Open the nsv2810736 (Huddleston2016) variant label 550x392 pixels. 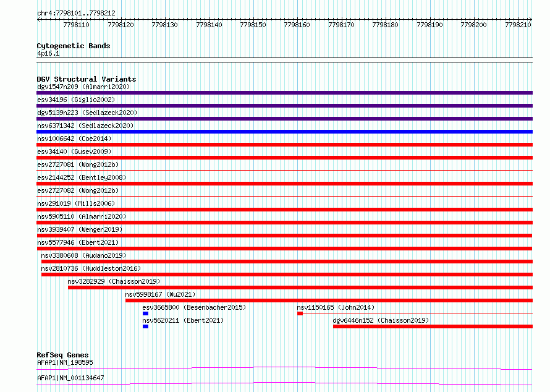coord(91,268)
